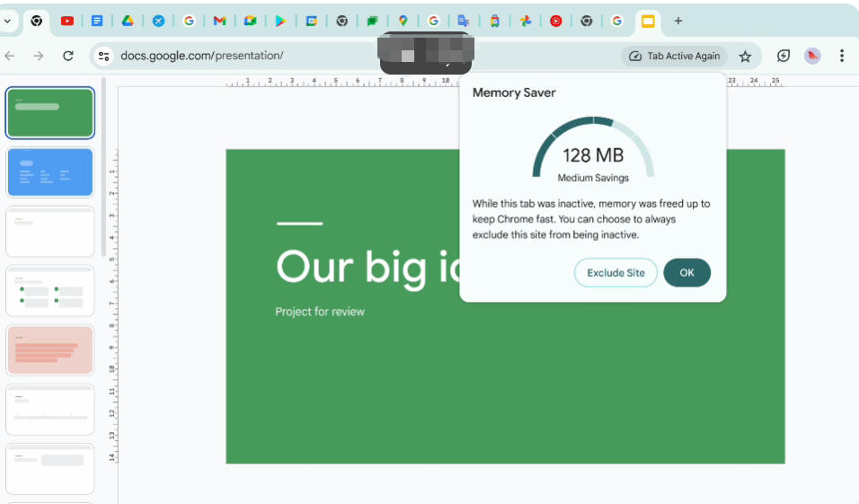The image size is (859, 504).
Task: Open the Google Drive tab
Action: click(128, 21)
